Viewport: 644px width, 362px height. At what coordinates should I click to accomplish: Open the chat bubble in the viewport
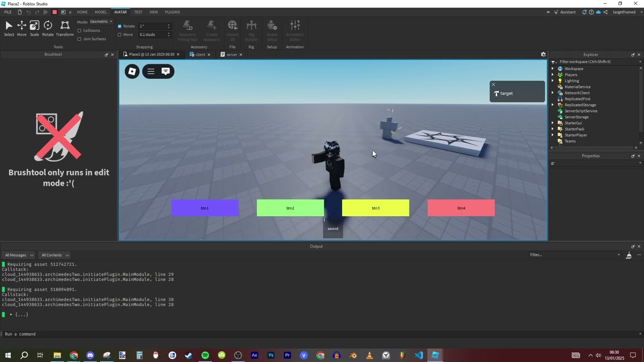click(166, 71)
